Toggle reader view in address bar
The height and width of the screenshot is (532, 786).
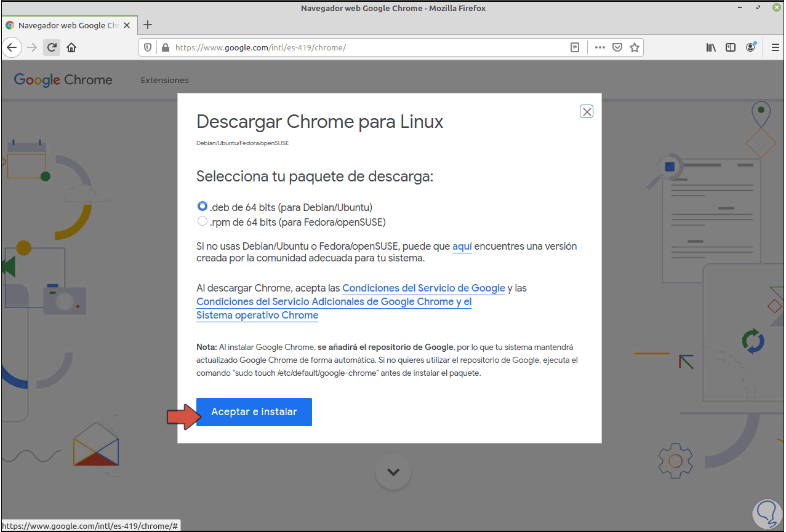coord(575,47)
